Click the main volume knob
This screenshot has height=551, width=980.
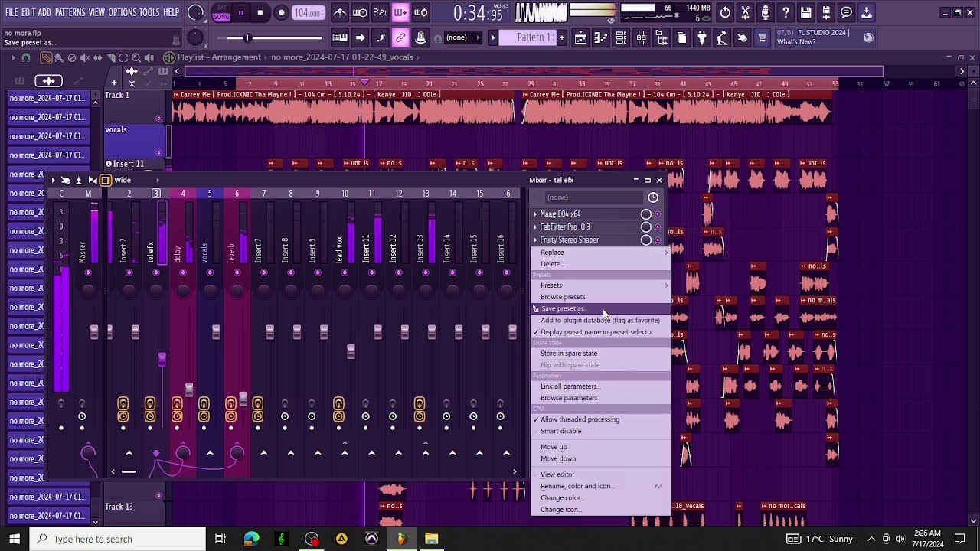[x=195, y=12]
